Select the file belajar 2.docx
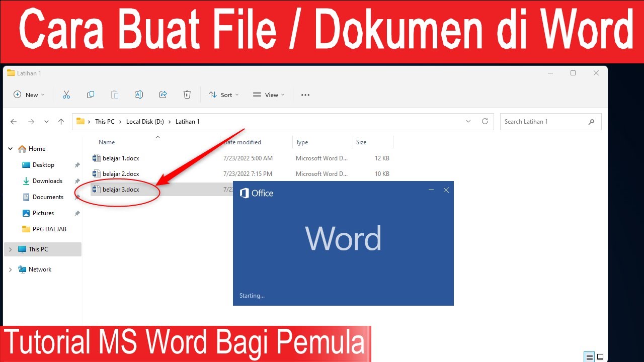The width and height of the screenshot is (644, 362). [121, 174]
